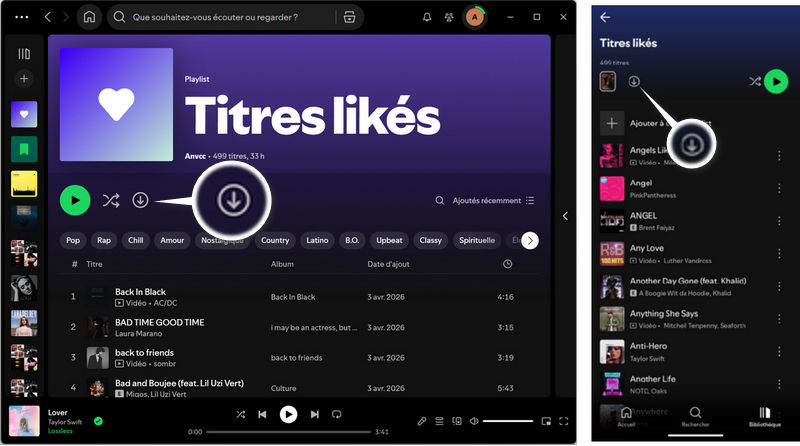Open options for Anti-Hero track
The width and height of the screenshot is (800, 446).
(779, 352)
